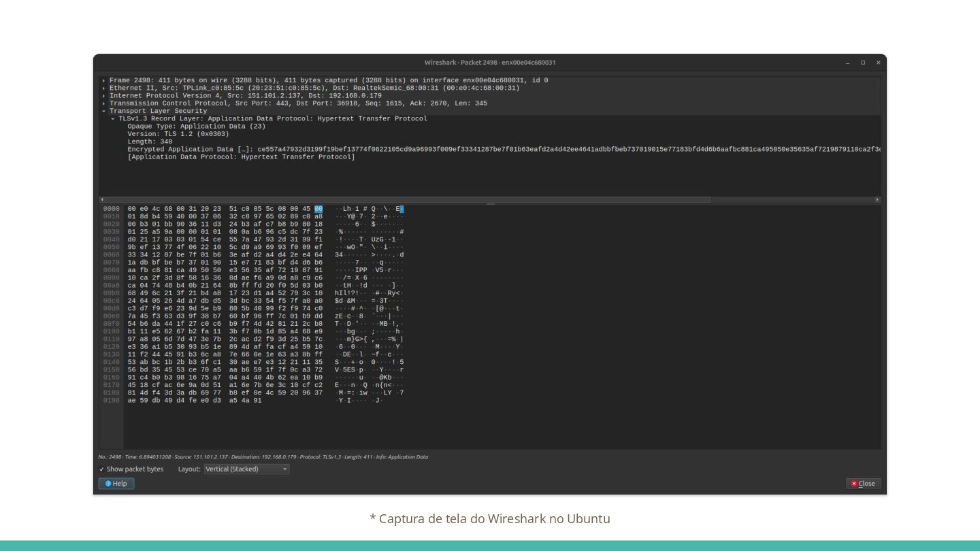Click the window title 'Wireshark · Packet 2498'
The height and width of the screenshot is (551, 980).
coord(490,63)
